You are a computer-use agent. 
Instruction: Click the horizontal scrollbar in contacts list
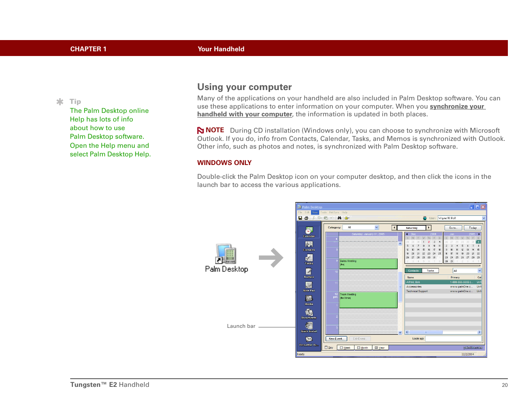tap(443, 332)
